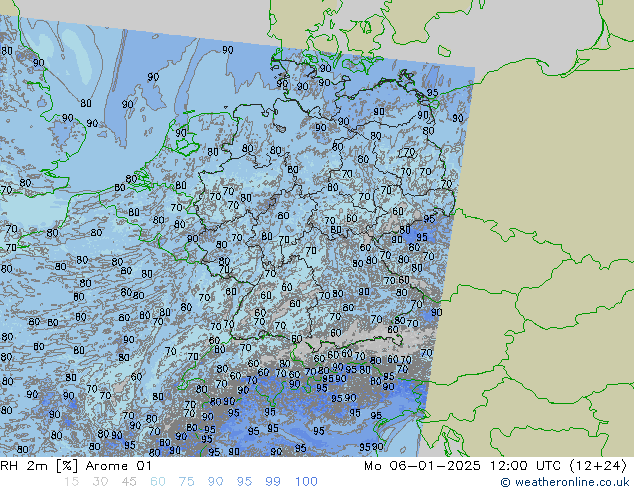This screenshot has width=634, height=490.
Task: Click the legend value 30
Action: coord(100,482)
